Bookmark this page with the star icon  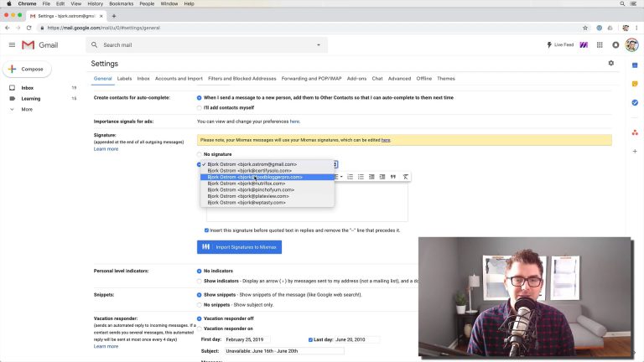(x=585, y=28)
